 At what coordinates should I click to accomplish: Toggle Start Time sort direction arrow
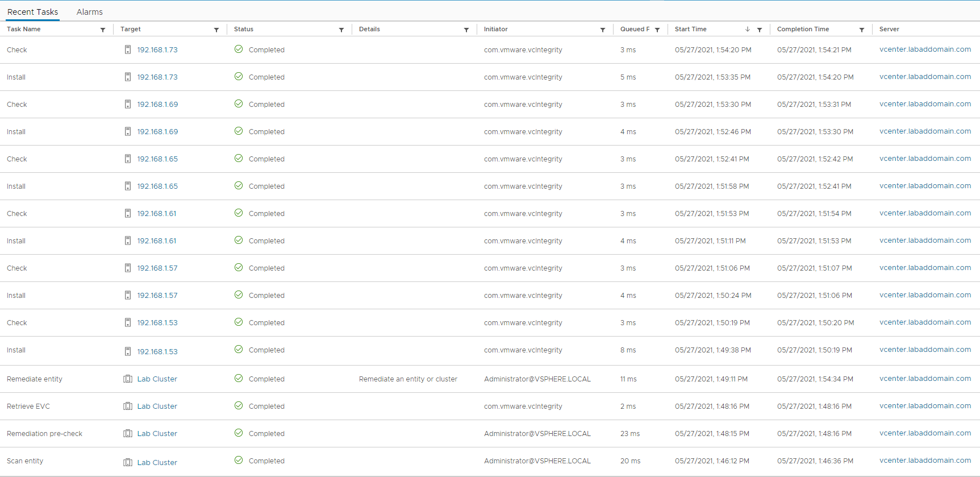[x=748, y=29]
